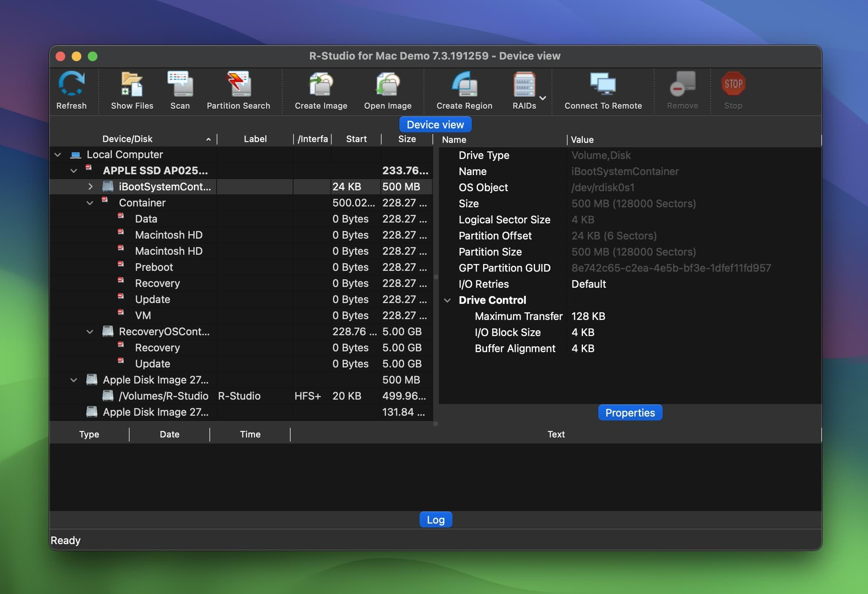
Task: Click the Container's red icon
Action: pyautogui.click(x=105, y=200)
